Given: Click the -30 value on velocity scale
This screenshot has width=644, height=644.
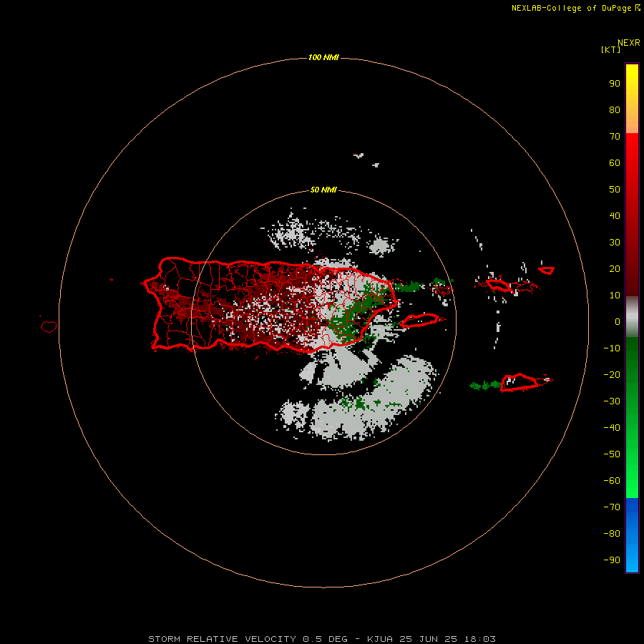Looking at the screenshot, I should (x=612, y=401).
